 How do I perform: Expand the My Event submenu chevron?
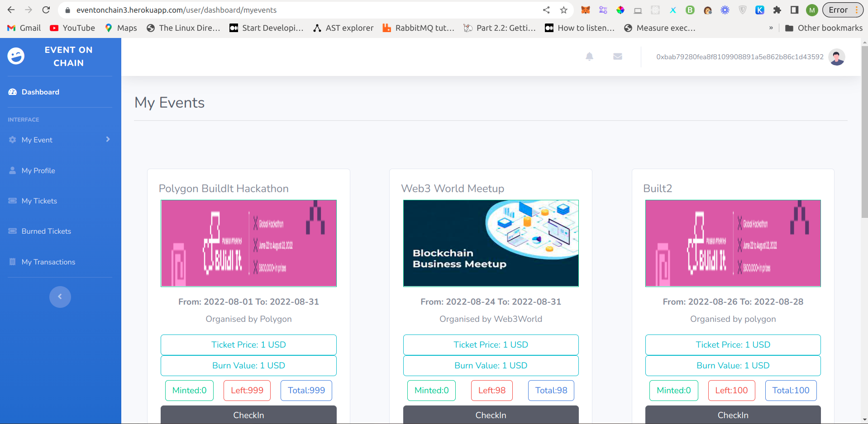tap(108, 139)
